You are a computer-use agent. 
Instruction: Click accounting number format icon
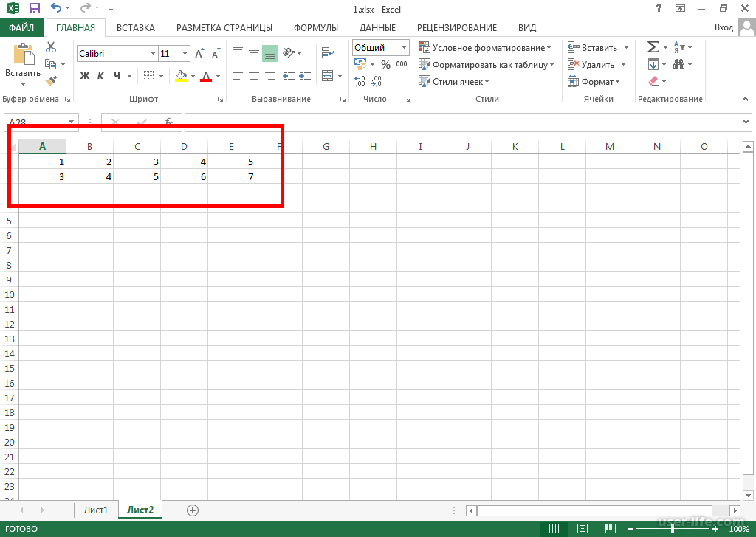(360, 63)
